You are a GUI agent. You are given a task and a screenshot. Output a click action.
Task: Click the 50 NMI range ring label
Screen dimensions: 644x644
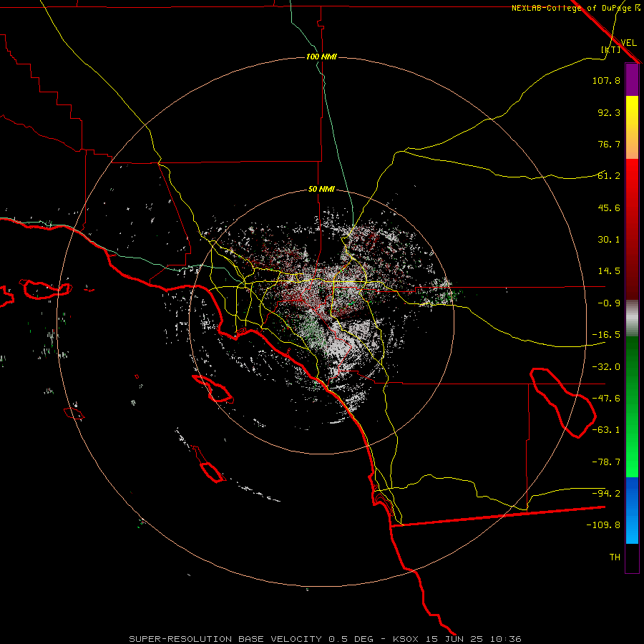[x=321, y=190]
